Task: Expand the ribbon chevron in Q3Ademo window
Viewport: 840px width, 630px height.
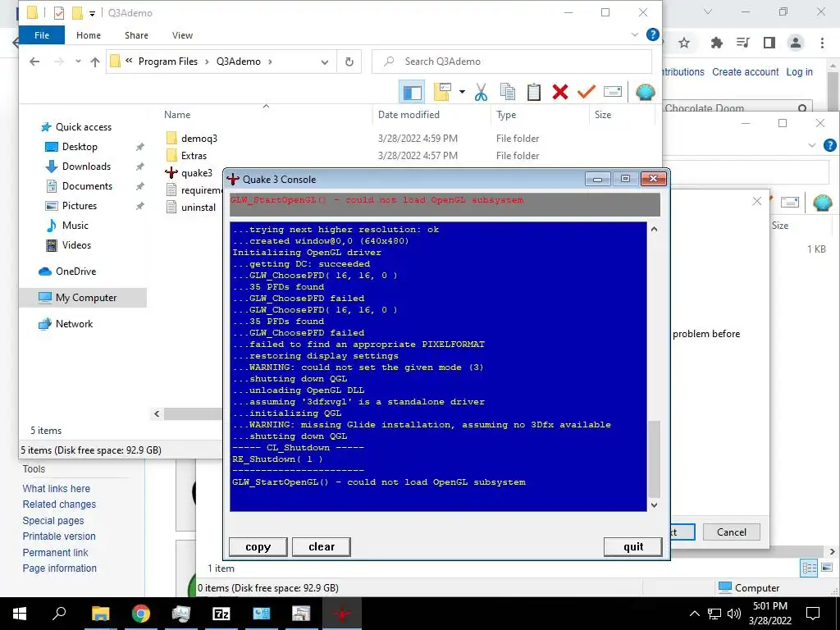Action: 635,34
